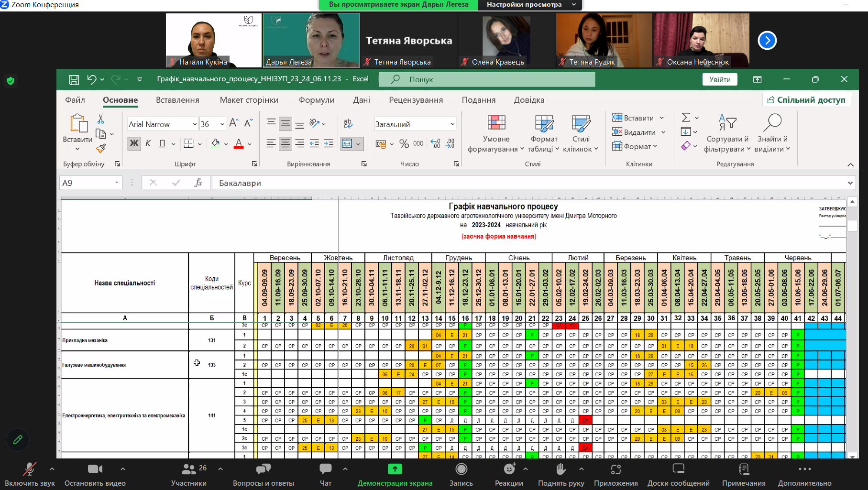Switch to the Рецензування tab
868x490 pixels.
[416, 100]
